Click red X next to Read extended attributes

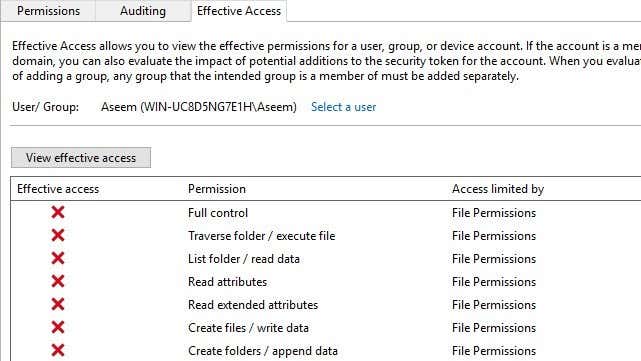point(58,304)
